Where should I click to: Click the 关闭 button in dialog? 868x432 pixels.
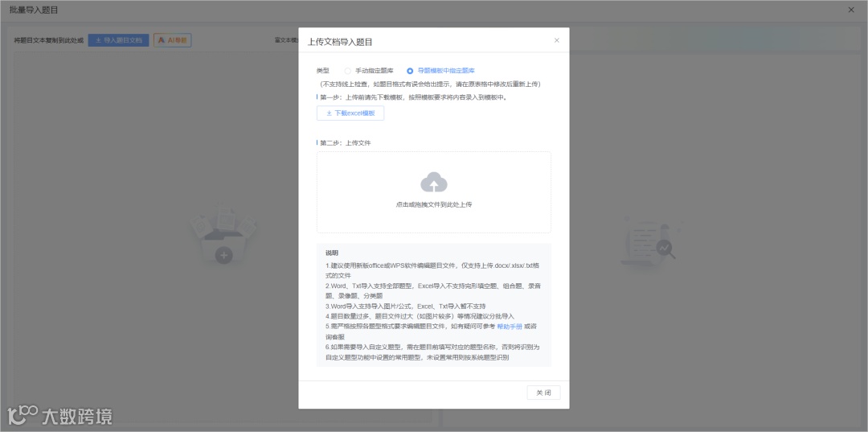click(x=543, y=393)
